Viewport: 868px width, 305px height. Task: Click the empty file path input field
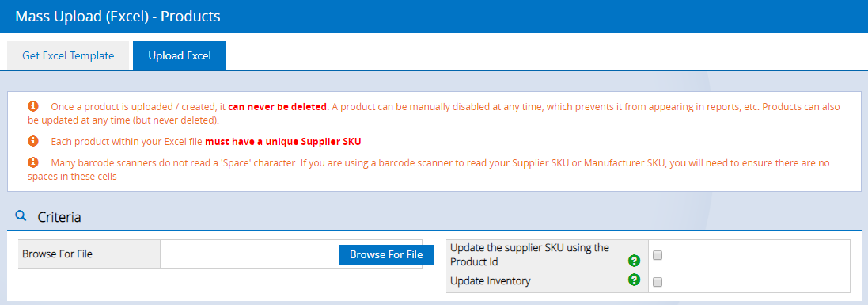249,254
